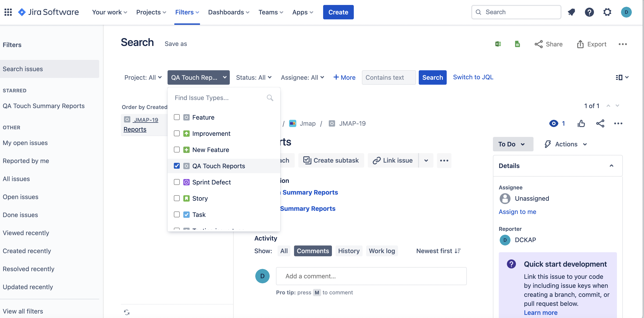Screen dimensions: 644x318
Task: Change the view layout dropdown
Action: (622, 77)
